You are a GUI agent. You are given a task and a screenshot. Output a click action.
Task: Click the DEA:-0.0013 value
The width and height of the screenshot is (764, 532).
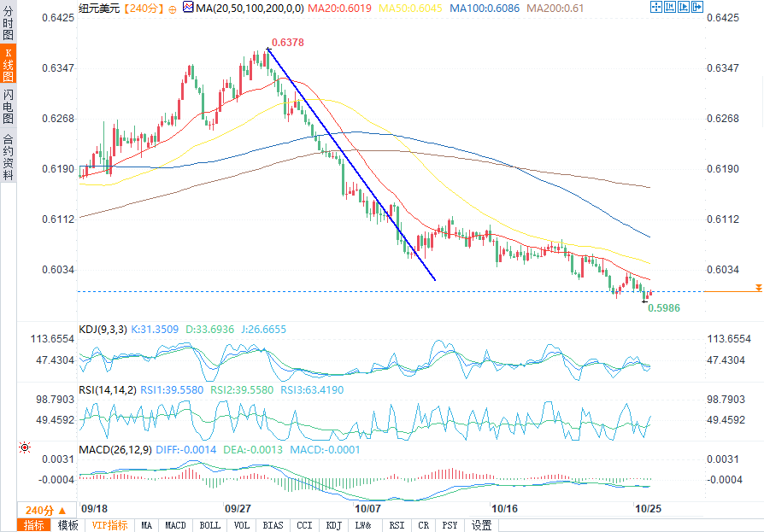(x=253, y=450)
